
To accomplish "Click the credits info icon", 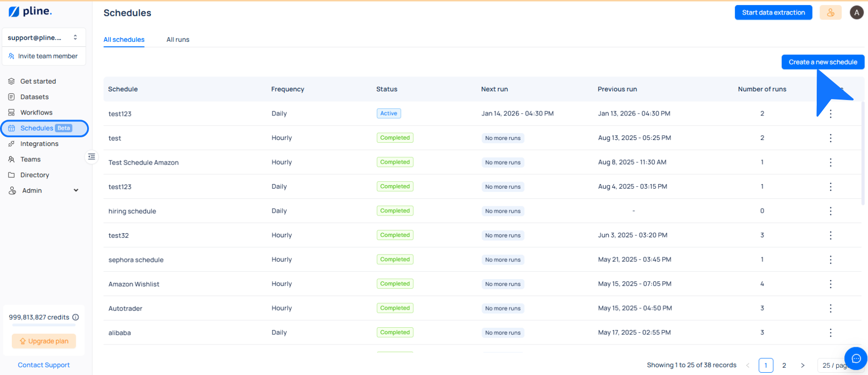I will click(76, 317).
